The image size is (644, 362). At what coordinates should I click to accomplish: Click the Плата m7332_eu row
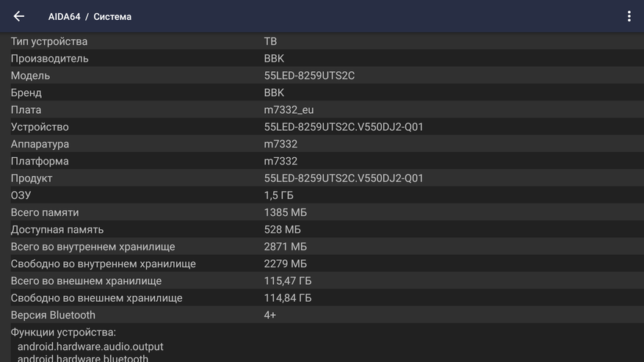coord(322,109)
